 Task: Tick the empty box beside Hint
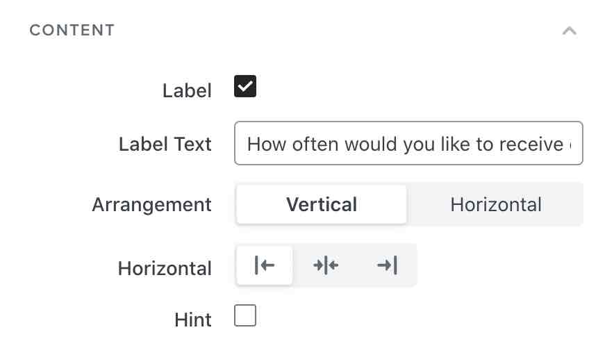[245, 317]
